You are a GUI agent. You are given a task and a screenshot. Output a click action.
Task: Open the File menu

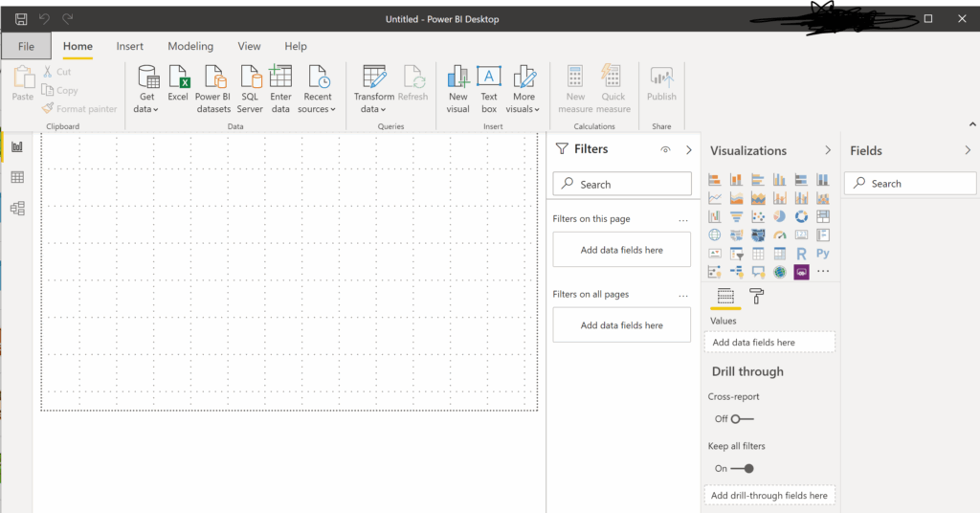tap(26, 46)
